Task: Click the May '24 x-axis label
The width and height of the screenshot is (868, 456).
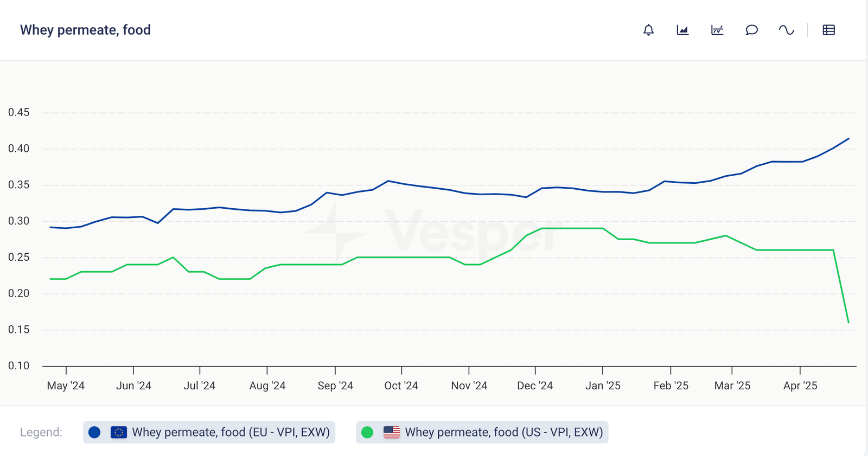Action: pyautogui.click(x=66, y=386)
